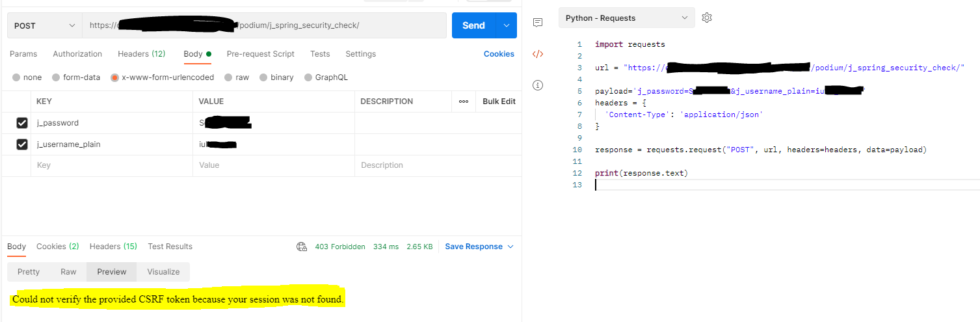The image size is (980, 322).
Task: Open the comments icon in right sidebar
Action: (x=538, y=23)
